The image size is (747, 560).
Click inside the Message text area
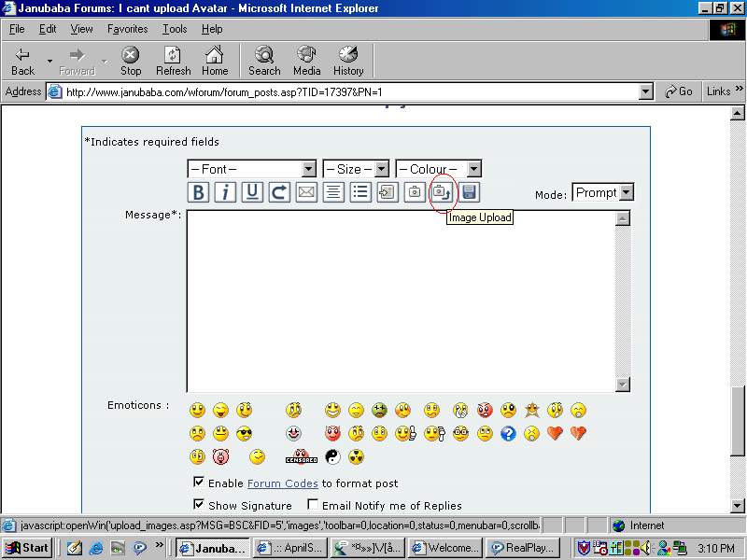(402, 301)
